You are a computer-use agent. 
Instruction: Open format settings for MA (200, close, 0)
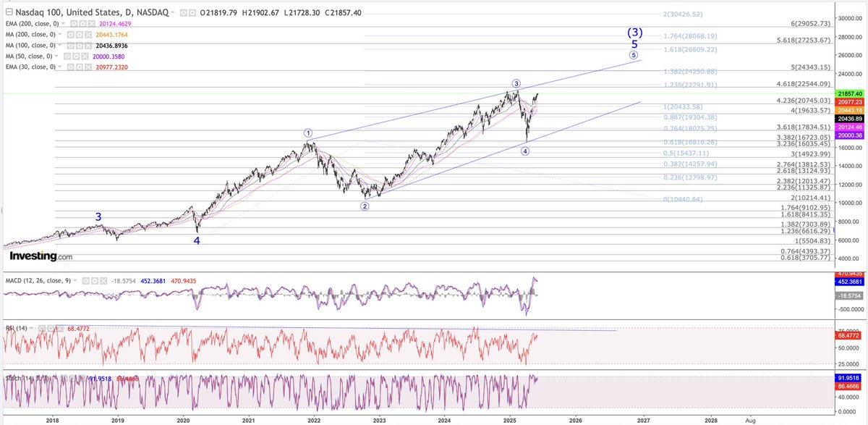point(79,35)
